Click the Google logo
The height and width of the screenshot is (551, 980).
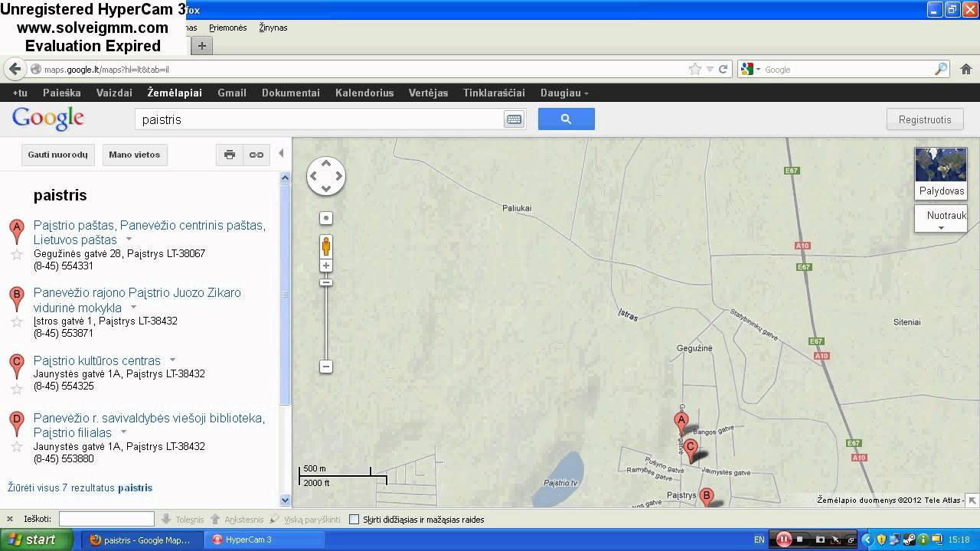tap(47, 119)
